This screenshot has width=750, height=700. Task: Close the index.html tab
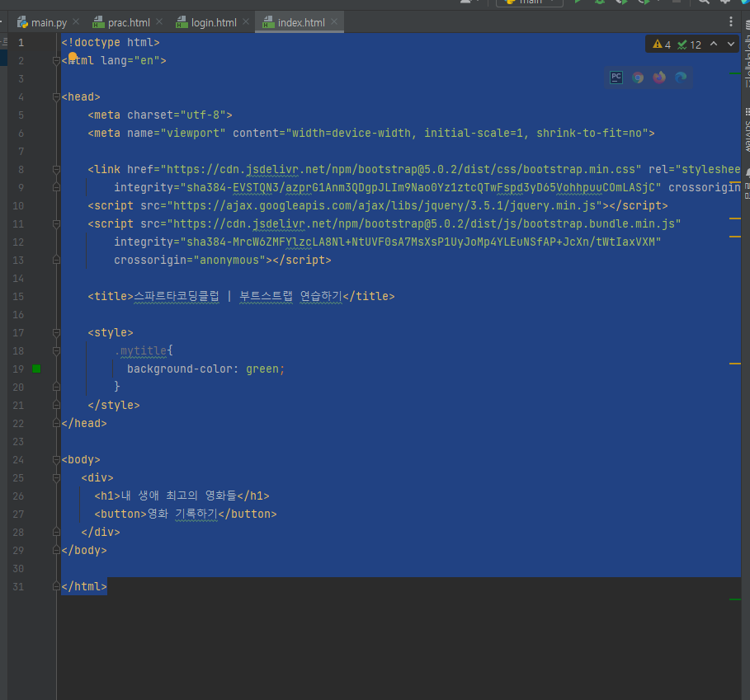334,22
